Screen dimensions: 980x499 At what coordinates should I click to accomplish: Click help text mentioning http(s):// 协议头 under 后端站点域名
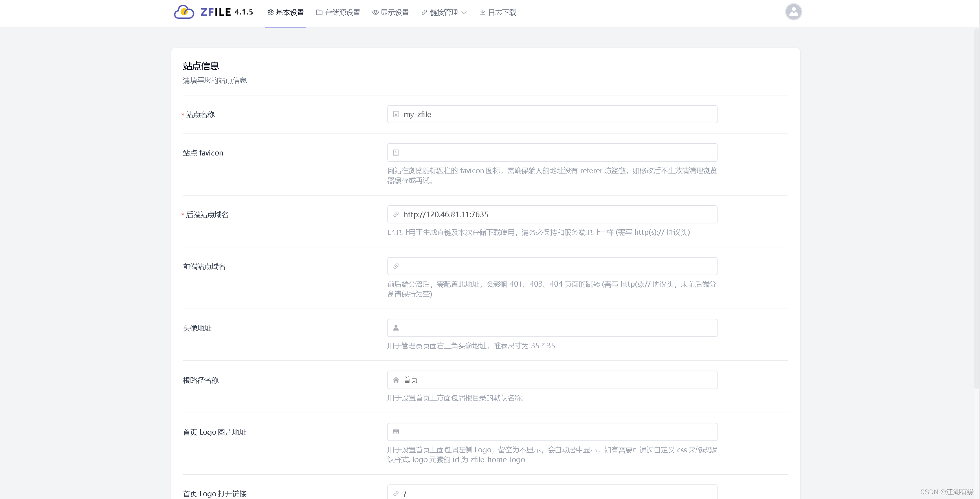(x=539, y=232)
